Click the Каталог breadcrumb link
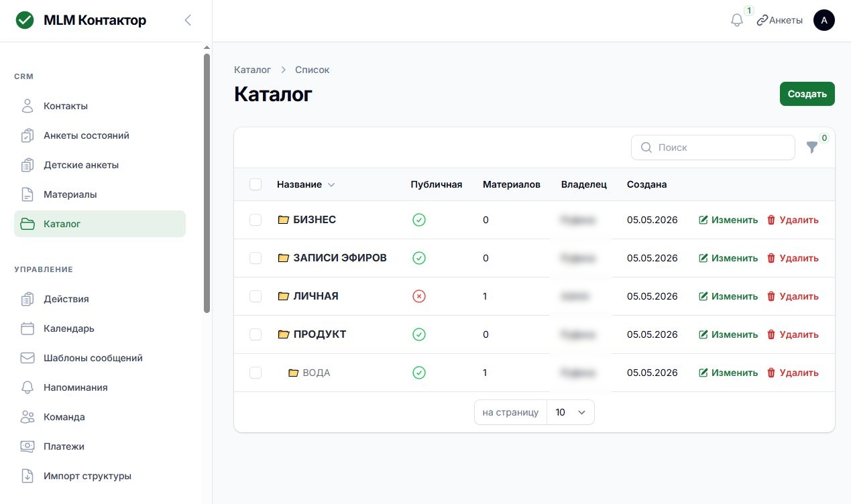The width and height of the screenshot is (851, 504). click(x=252, y=70)
